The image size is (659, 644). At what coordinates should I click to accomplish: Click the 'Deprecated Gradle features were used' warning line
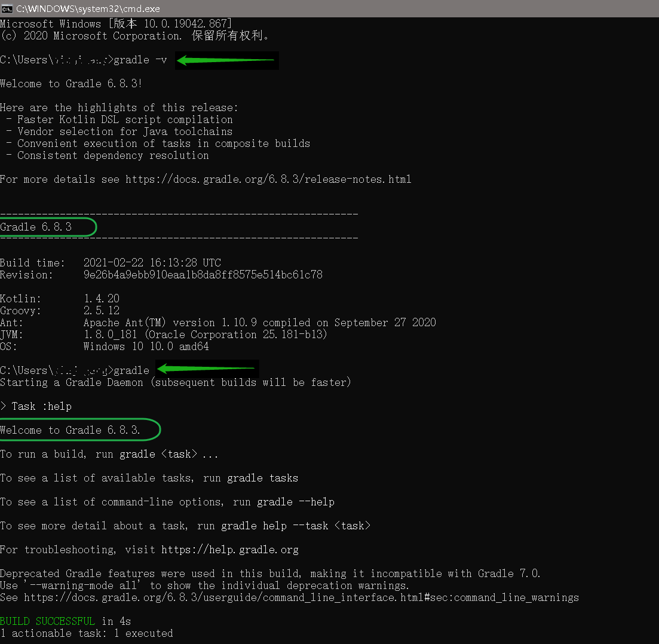click(270, 574)
